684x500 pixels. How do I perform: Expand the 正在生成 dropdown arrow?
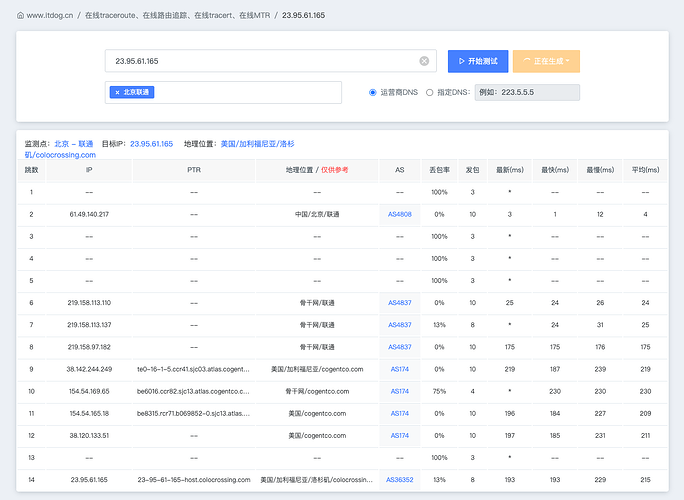point(568,61)
